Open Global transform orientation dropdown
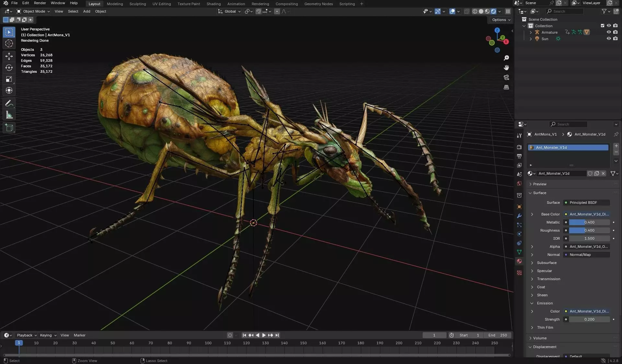 (229, 11)
